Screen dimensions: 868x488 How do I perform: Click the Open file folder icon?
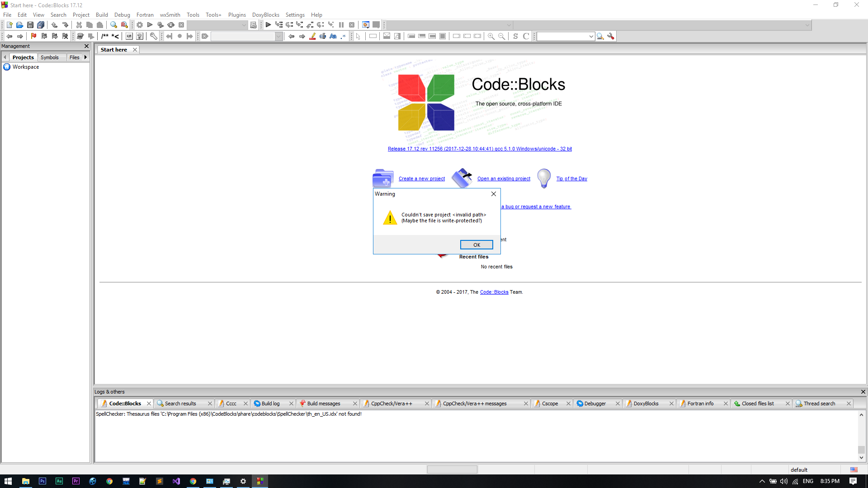tap(19, 25)
